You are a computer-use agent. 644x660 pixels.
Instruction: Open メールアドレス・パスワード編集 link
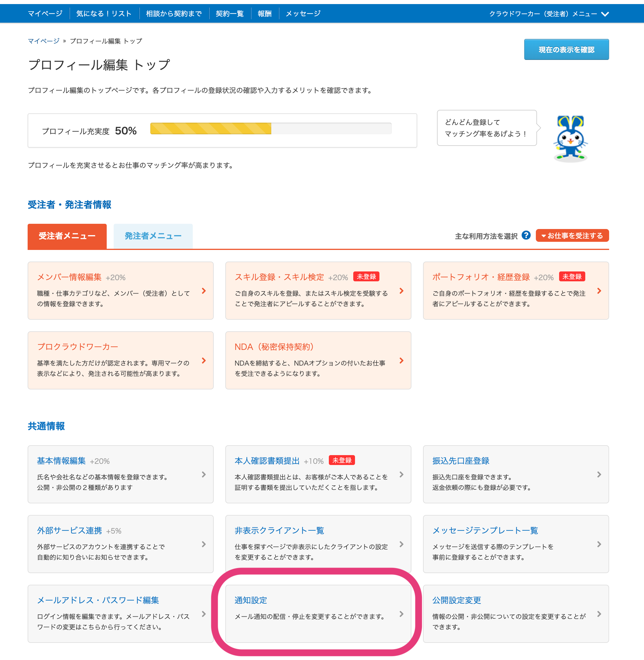(x=98, y=600)
